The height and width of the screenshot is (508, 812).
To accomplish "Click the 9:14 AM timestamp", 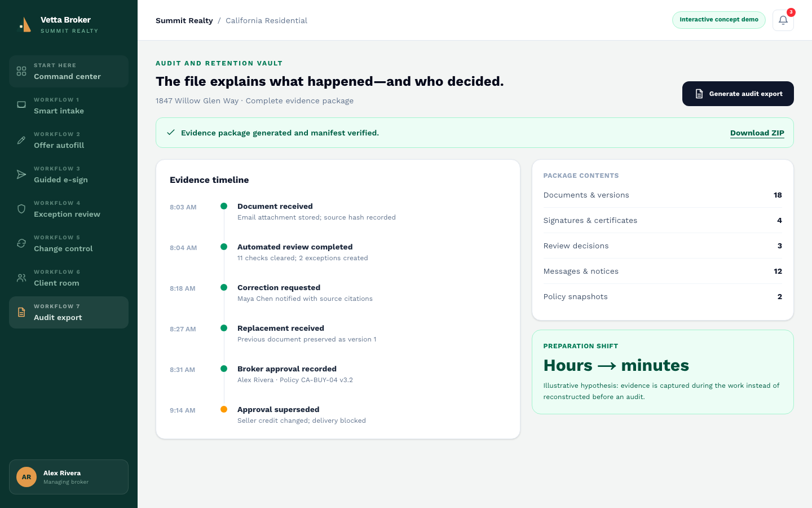I will (183, 410).
